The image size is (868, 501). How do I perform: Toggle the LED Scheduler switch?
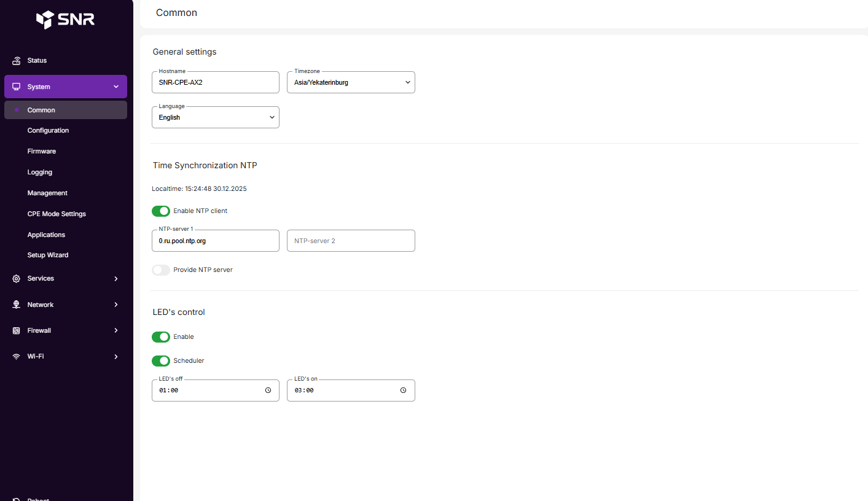161,361
